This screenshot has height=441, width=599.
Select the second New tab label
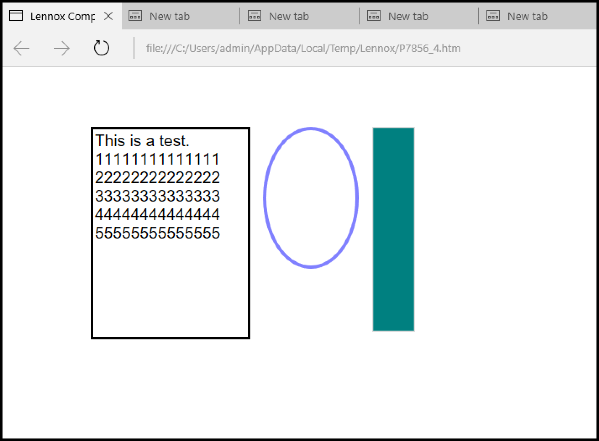(289, 16)
